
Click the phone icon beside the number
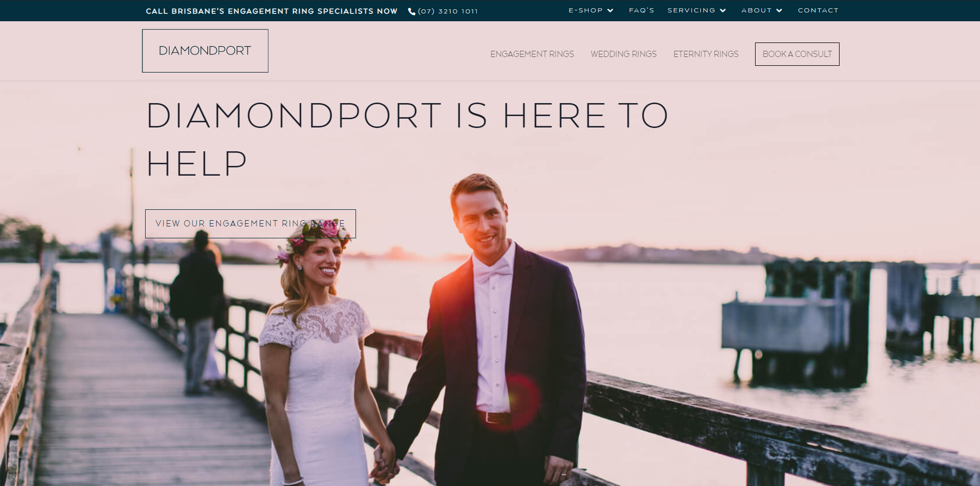[x=411, y=11]
